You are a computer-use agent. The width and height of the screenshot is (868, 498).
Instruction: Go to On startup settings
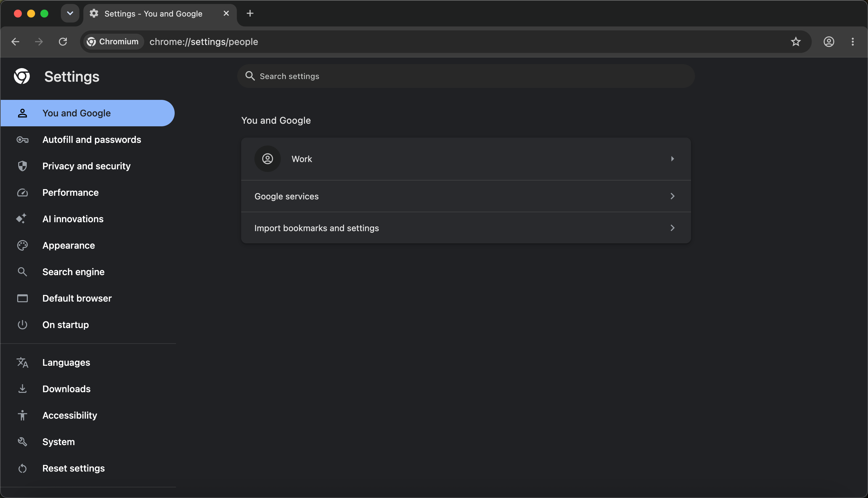[x=88, y=325]
